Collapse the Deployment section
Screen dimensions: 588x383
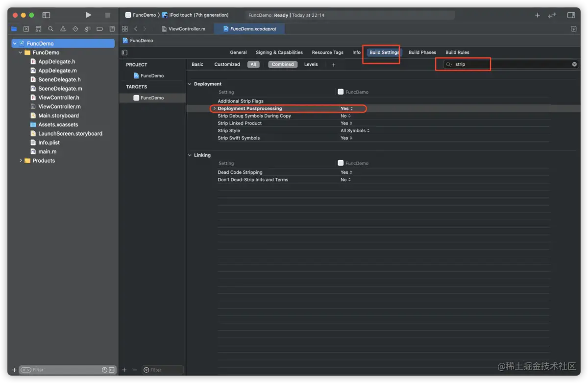[x=190, y=84]
